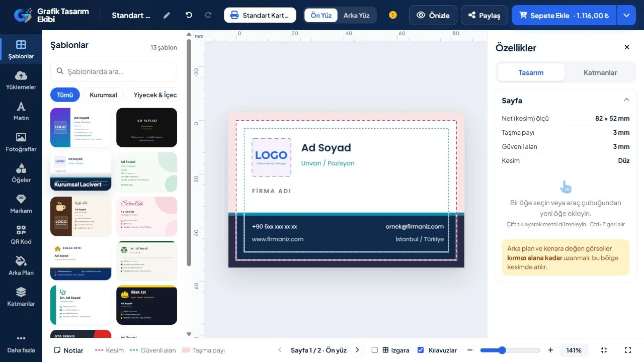This screenshot has height=362, width=644.
Task: Open the QR Kod generator
Action: point(21,235)
